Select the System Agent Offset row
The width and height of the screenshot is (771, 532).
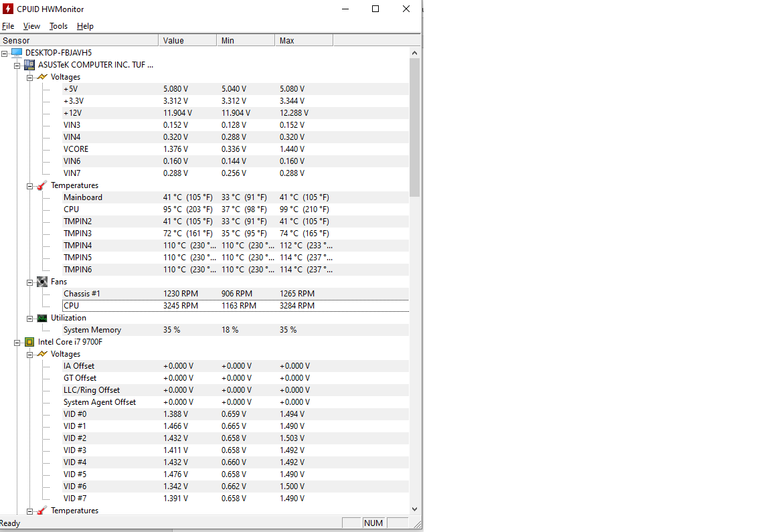click(235, 402)
